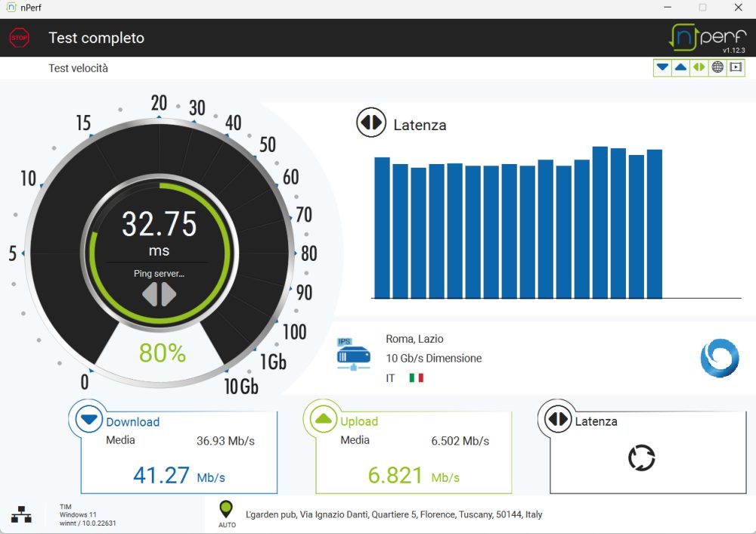This screenshot has height=534, width=756.
Task: Click the 100 mark on the gauge scale
Action: (x=295, y=332)
